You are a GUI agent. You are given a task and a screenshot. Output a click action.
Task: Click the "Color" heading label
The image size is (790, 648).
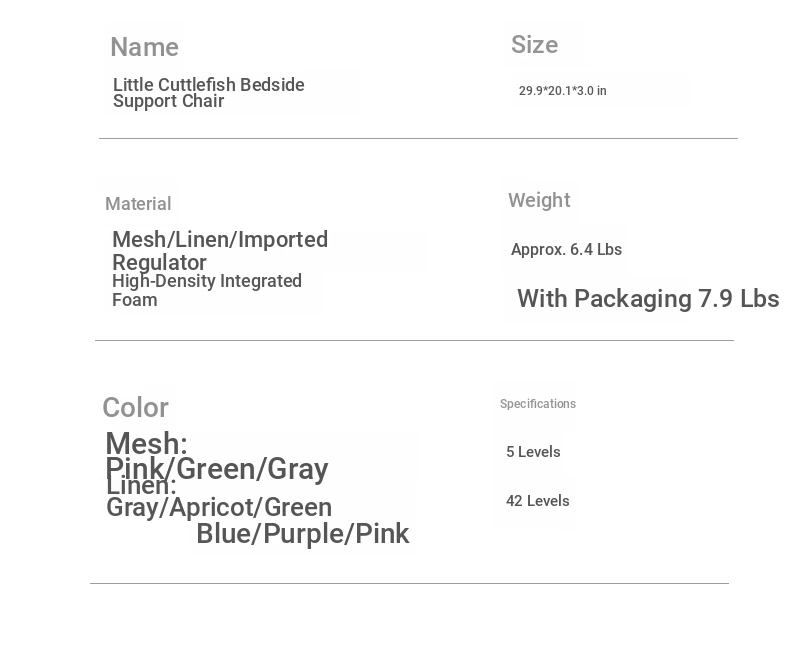click(135, 408)
